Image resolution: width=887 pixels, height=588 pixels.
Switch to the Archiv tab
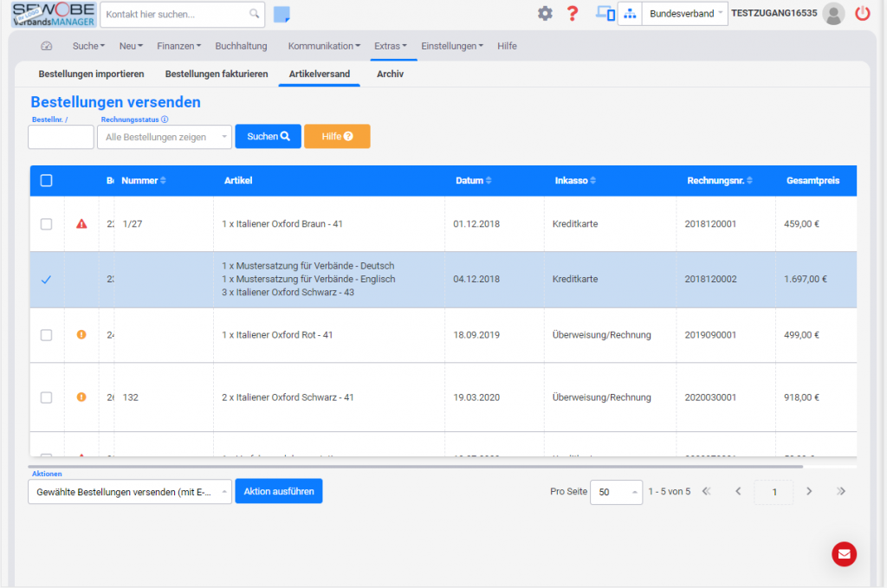390,74
